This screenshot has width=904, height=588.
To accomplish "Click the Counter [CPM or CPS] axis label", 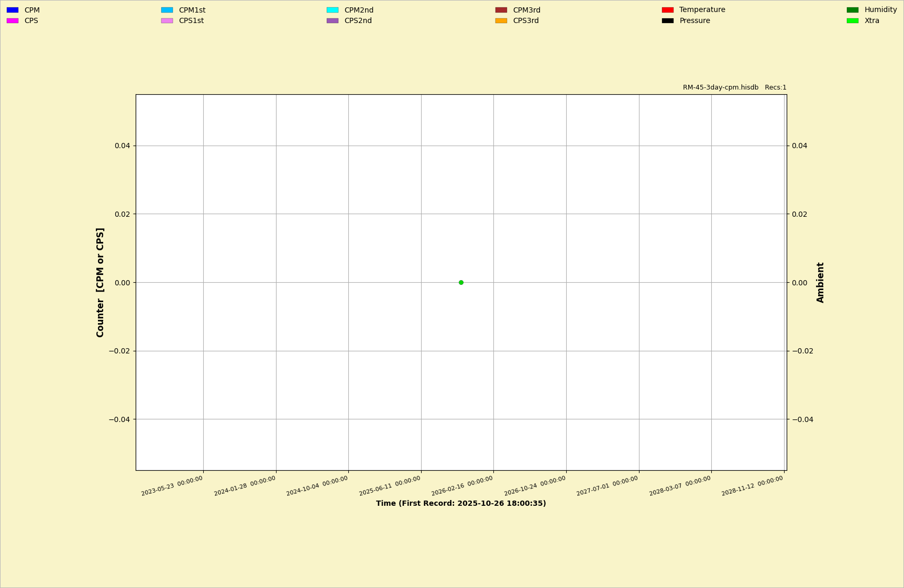I will point(100,282).
